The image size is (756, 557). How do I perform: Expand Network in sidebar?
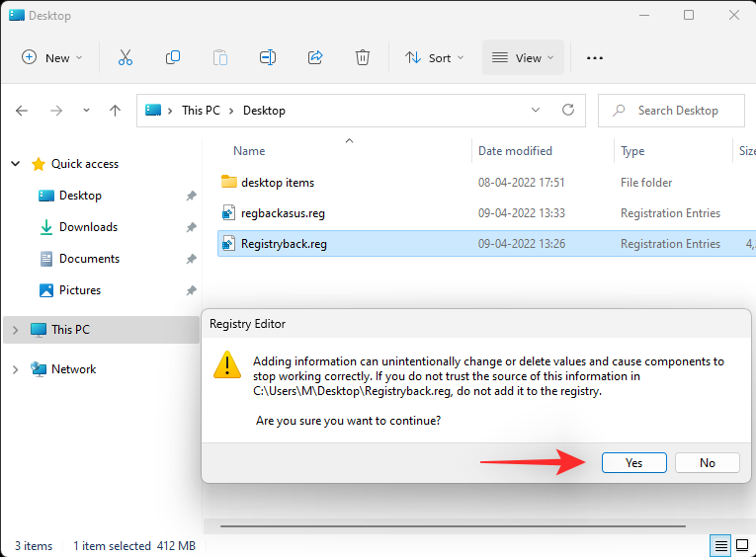pos(16,369)
